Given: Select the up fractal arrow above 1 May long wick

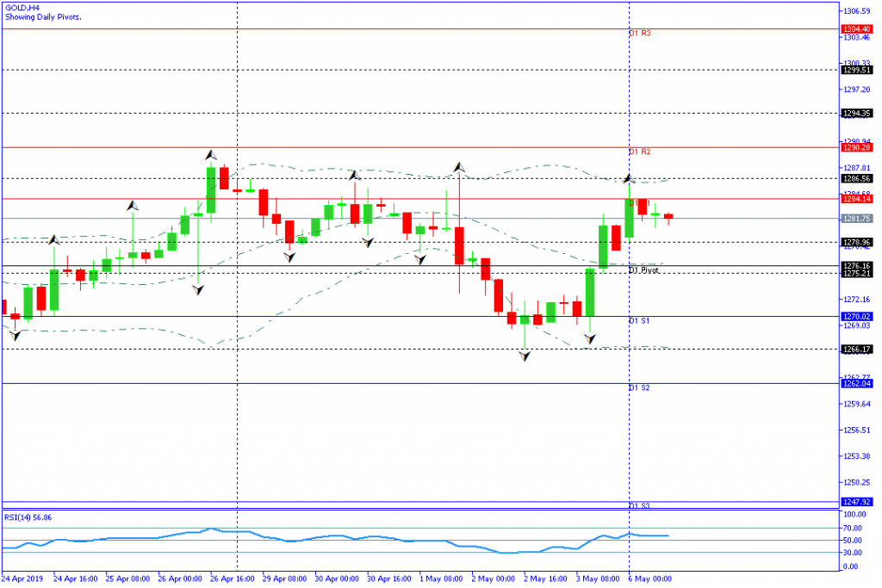Looking at the screenshot, I should (460, 166).
